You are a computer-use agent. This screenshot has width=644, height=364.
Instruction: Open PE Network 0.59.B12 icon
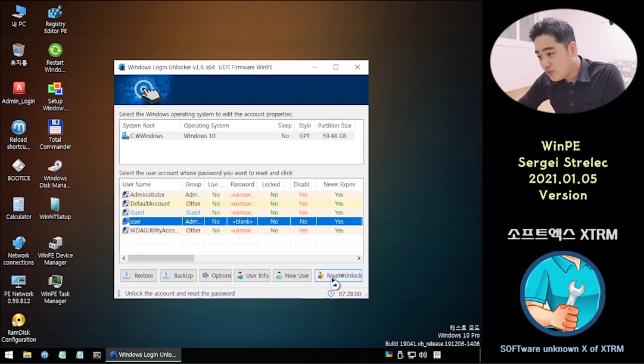(18, 289)
